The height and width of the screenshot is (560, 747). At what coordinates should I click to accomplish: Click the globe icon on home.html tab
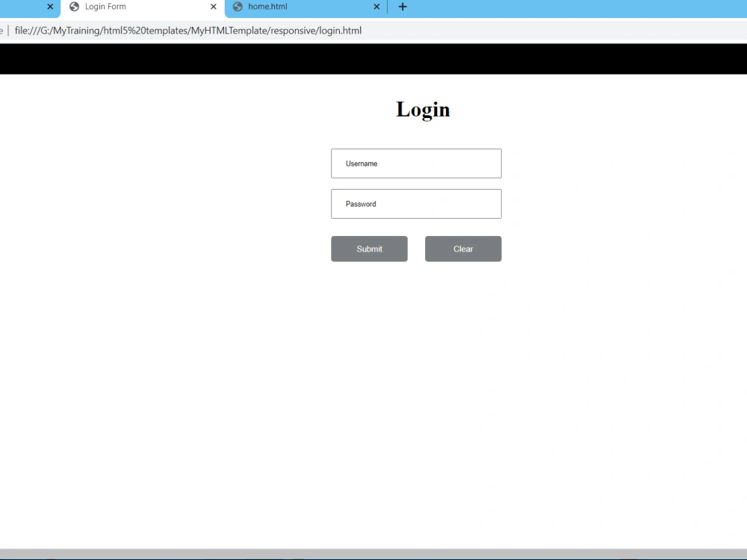238,7
